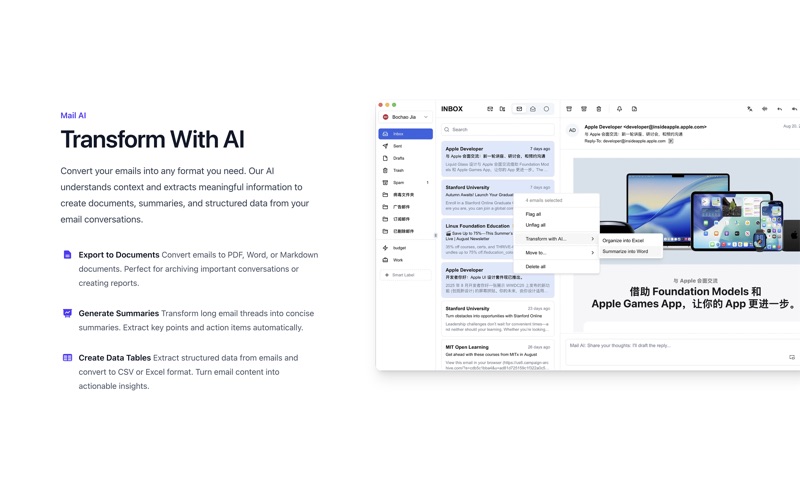Image resolution: width=800 pixels, height=500 pixels.
Task: Click the Bochao Jia account avatar
Action: point(386,117)
